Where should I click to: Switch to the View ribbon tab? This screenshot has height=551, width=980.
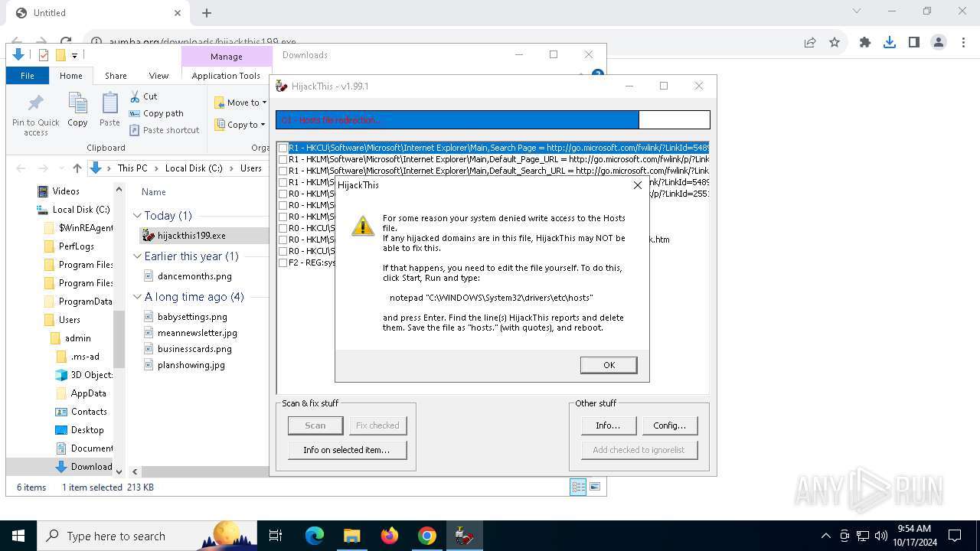coord(158,76)
